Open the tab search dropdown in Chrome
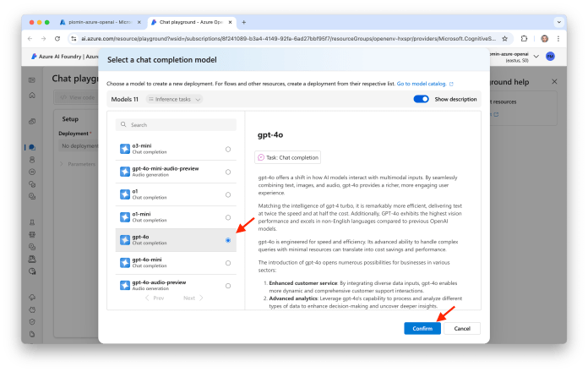The height and width of the screenshot is (372, 588). (558, 22)
